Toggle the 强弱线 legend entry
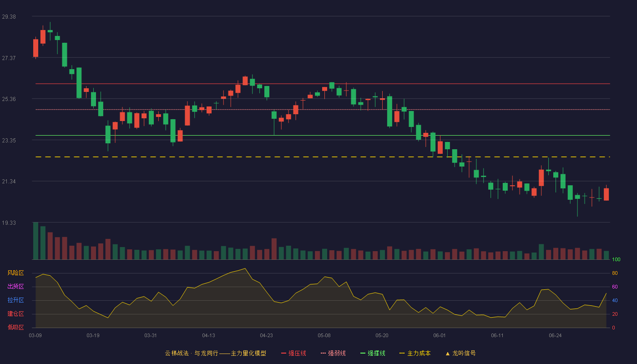The image size is (637, 364). pyautogui.click(x=333, y=353)
